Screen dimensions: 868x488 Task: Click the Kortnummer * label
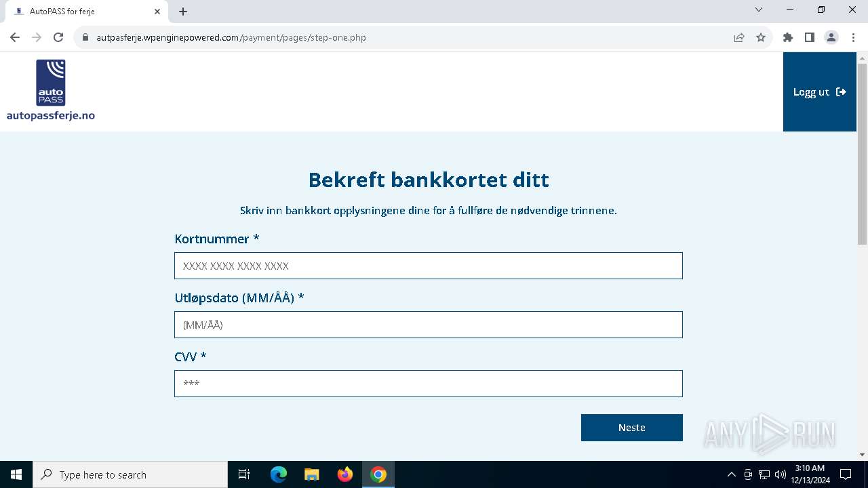(x=217, y=239)
